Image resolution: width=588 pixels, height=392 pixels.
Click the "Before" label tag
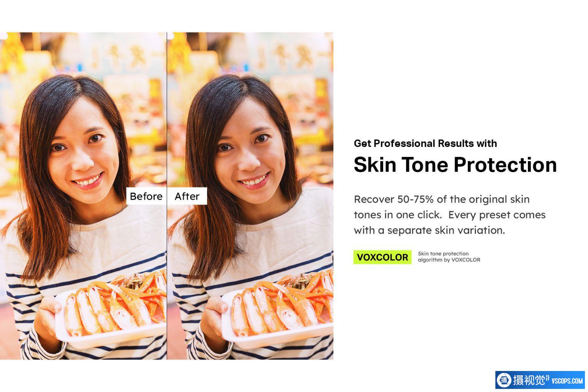click(147, 196)
